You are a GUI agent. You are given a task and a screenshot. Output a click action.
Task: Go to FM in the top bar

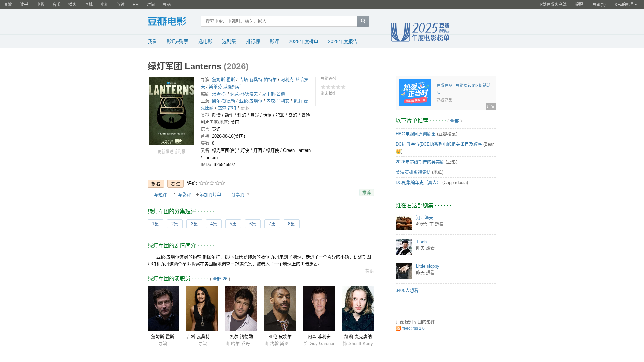click(x=136, y=5)
